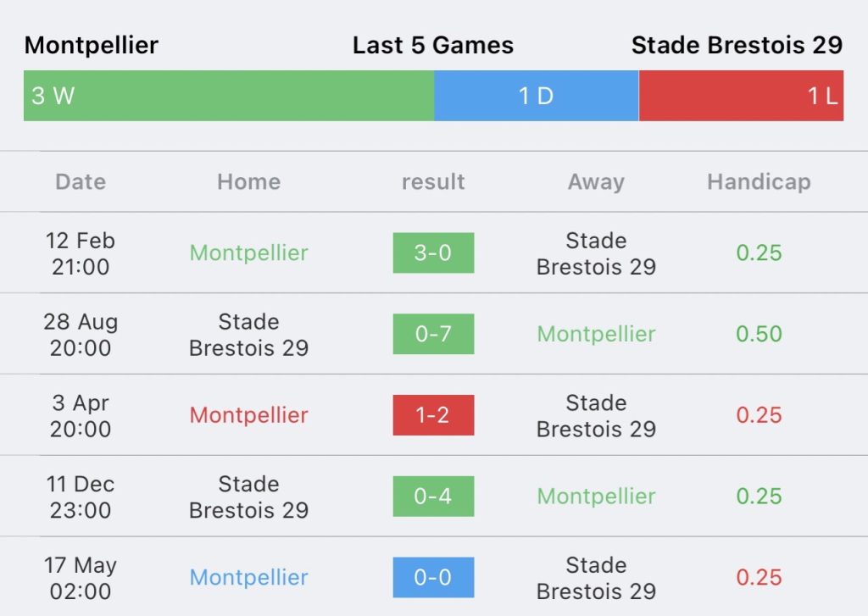The width and height of the screenshot is (868, 616).
Task: Open red Montpellier link in 3 Apr row
Action: pyautogui.click(x=249, y=415)
